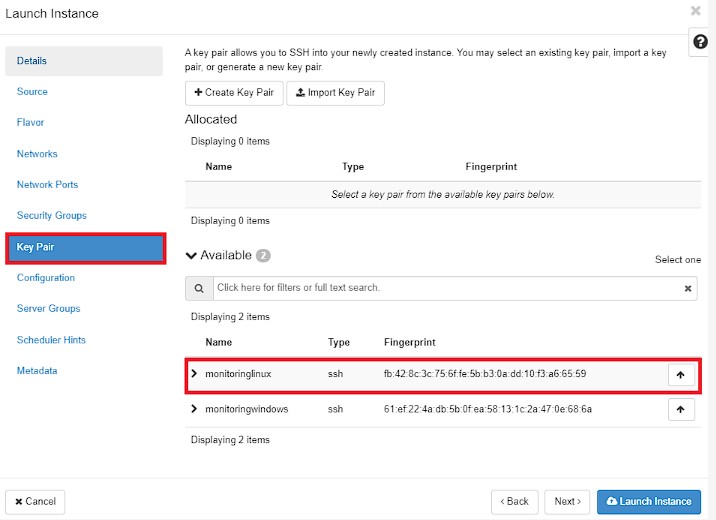716x520 pixels.
Task: Open the Scheduler Hints step
Action: click(51, 340)
